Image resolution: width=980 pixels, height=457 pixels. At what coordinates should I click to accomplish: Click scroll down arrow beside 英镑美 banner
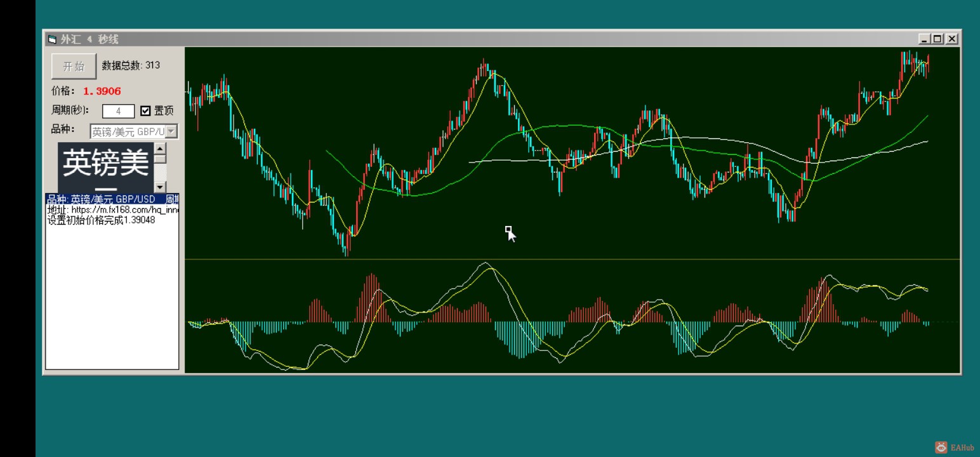[160, 187]
